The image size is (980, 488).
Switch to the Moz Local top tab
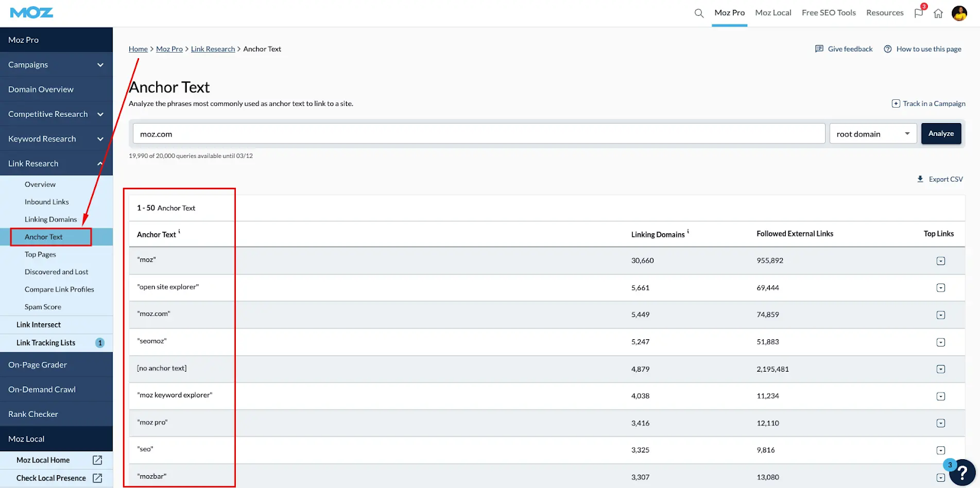click(773, 13)
